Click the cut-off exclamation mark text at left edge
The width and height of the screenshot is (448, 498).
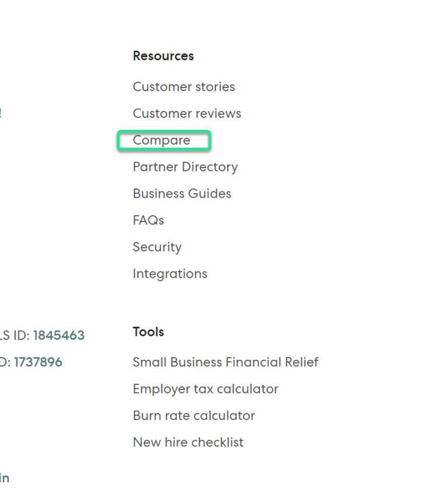[x=1, y=114]
